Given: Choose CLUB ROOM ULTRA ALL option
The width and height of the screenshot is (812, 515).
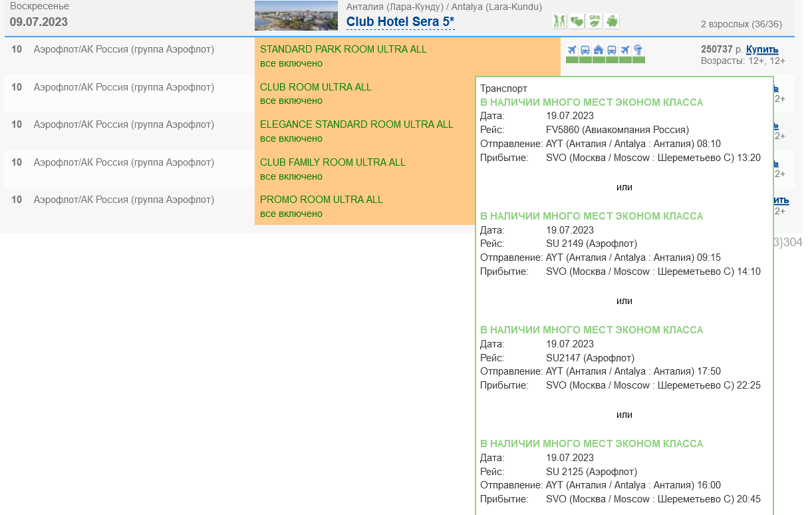Looking at the screenshot, I should click(x=315, y=87).
